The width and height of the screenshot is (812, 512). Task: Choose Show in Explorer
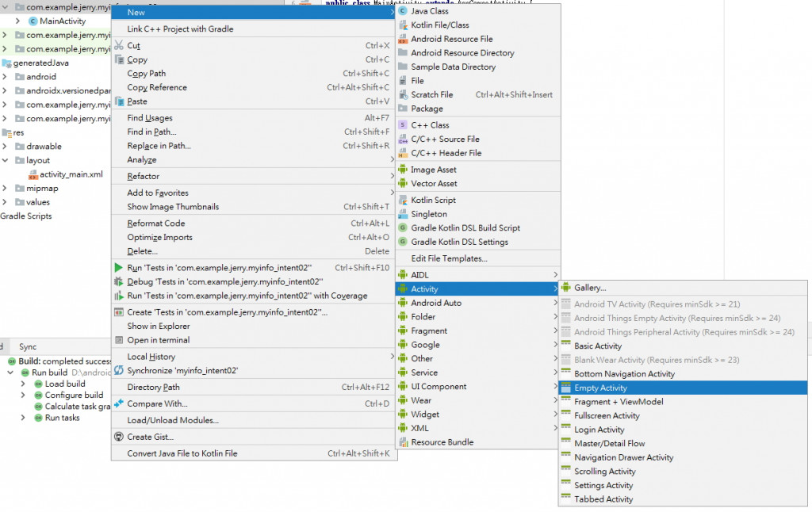point(255,327)
